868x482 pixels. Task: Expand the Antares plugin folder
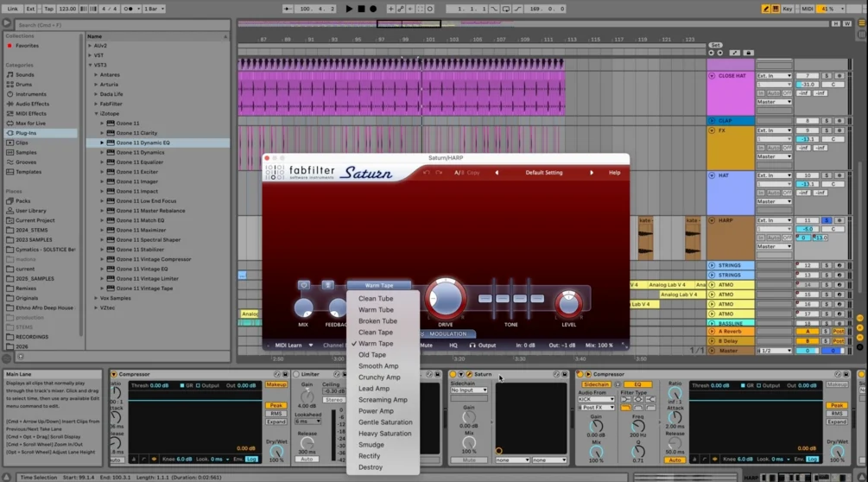[x=97, y=74]
